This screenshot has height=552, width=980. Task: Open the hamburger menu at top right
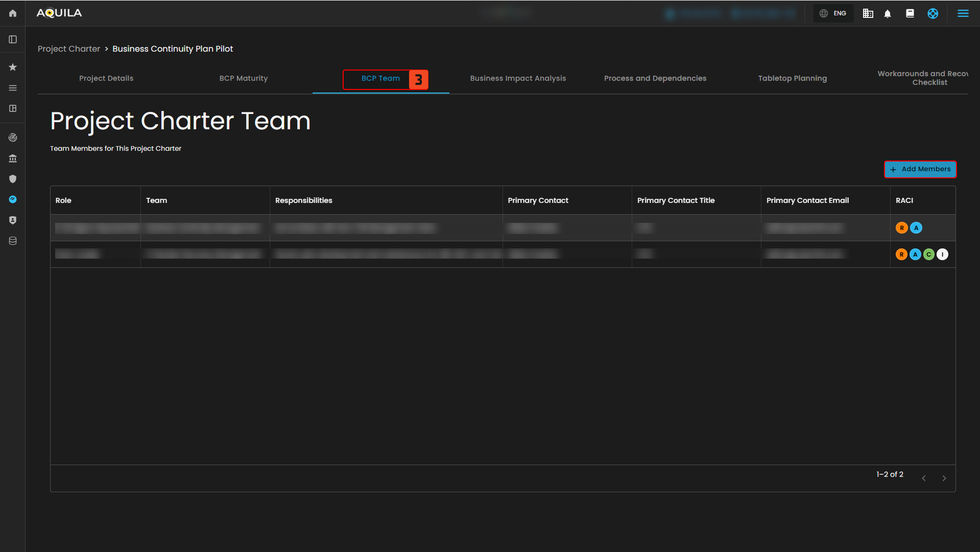[963, 14]
